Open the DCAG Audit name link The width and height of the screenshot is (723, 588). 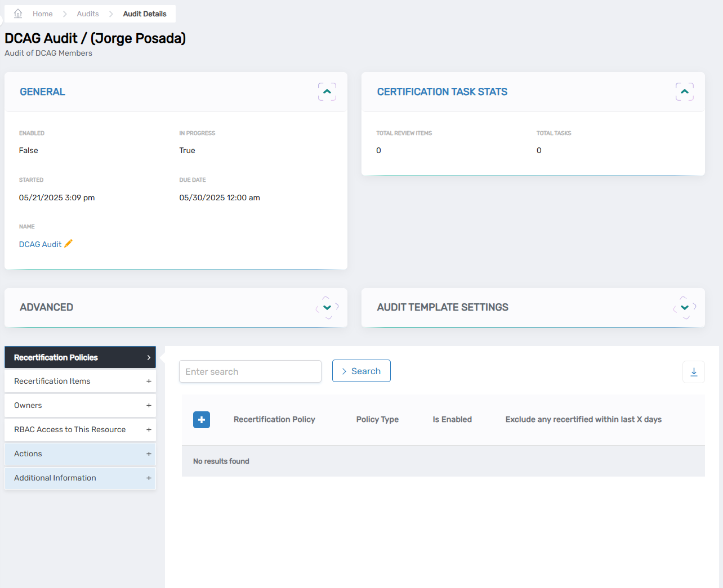pos(41,244)
